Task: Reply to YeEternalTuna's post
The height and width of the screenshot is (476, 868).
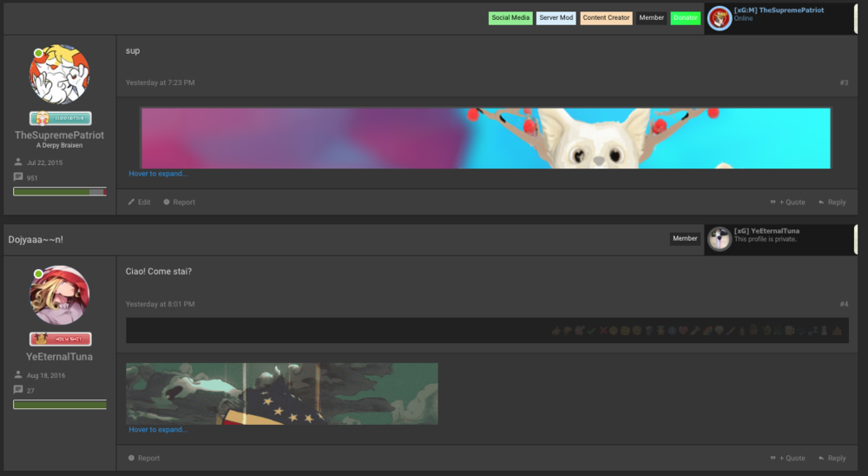Action: pos(832,459)
